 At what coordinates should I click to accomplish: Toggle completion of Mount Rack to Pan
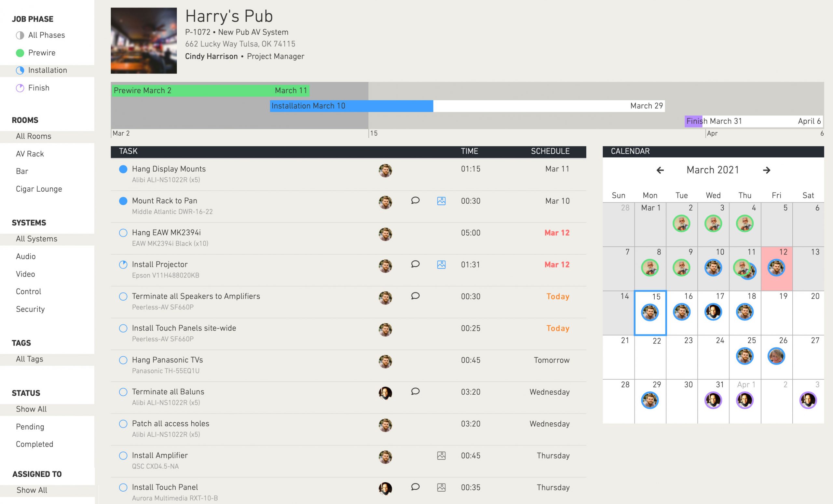[x=123, y=201]
